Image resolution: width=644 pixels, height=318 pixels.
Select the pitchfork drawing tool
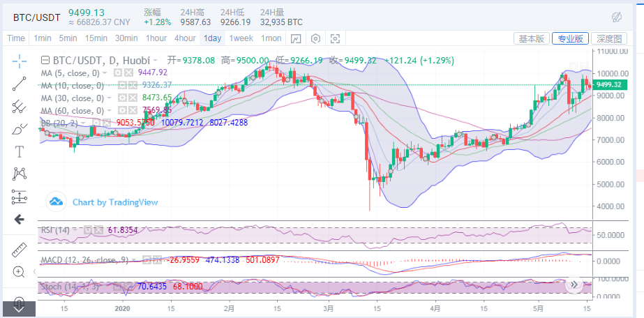click(x=19, y=107)
